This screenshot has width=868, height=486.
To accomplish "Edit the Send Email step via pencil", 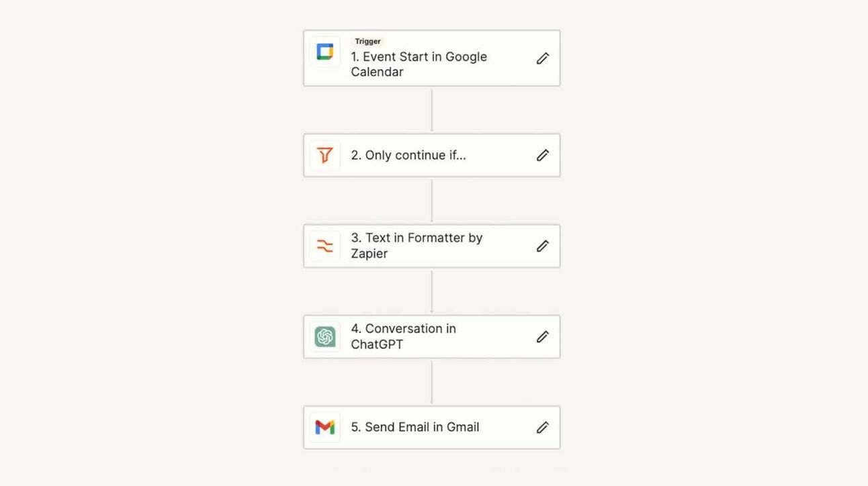I will pos(543,427).
